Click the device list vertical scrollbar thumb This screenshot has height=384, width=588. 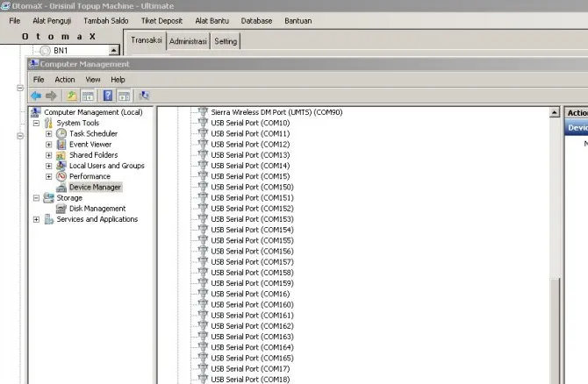tap(555, 331)
